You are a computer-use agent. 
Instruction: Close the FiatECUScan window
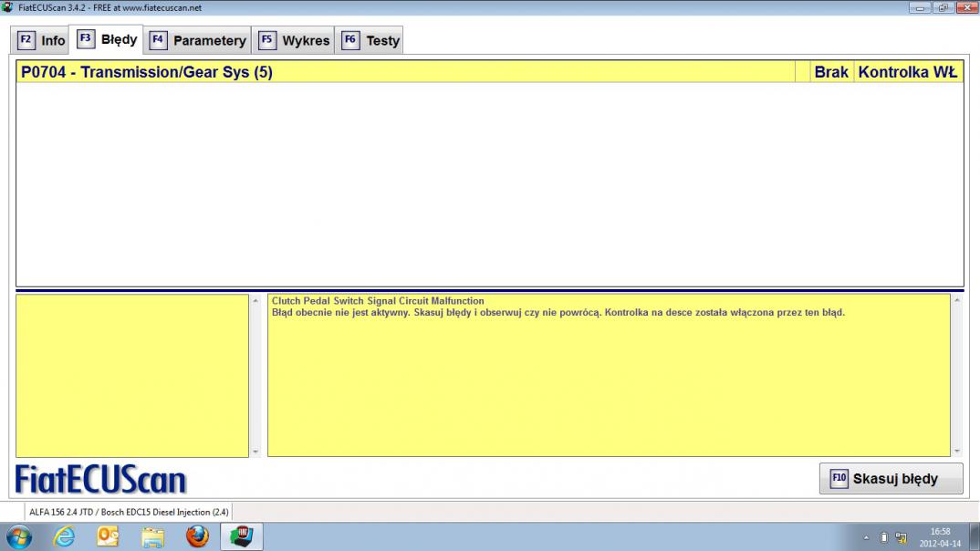(x=966, y=7)
